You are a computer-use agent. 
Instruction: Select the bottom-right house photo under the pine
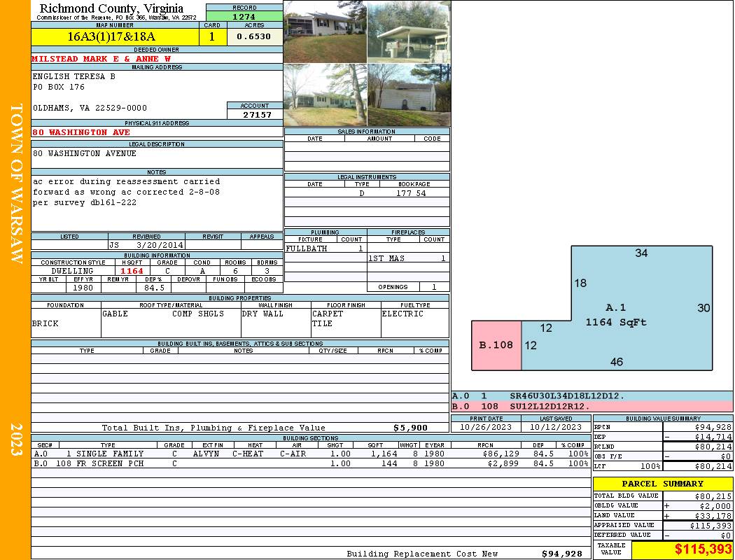pos(409,95)
